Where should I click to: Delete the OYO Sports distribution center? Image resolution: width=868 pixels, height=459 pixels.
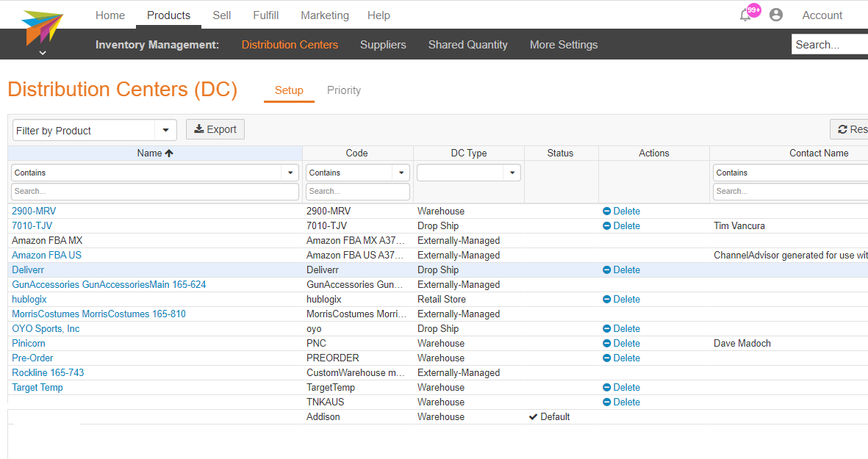coord(621,328)
